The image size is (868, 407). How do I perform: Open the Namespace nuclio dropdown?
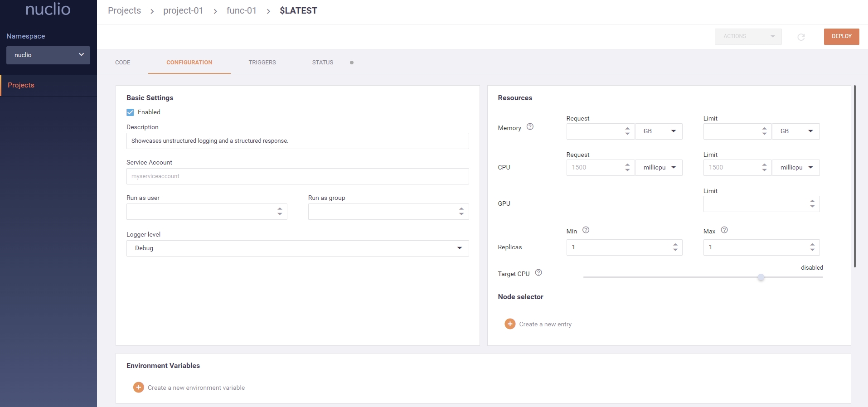click(x=48, y=55)
